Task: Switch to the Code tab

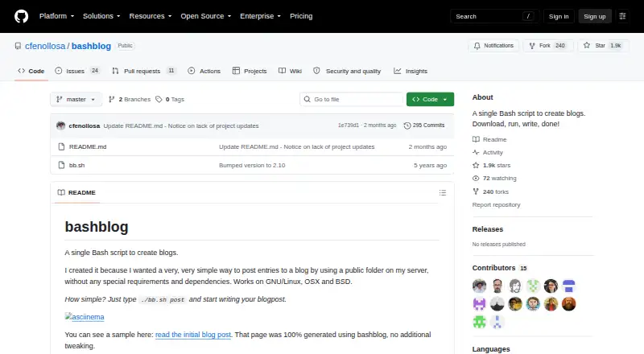Action: (x=31, y=71)
